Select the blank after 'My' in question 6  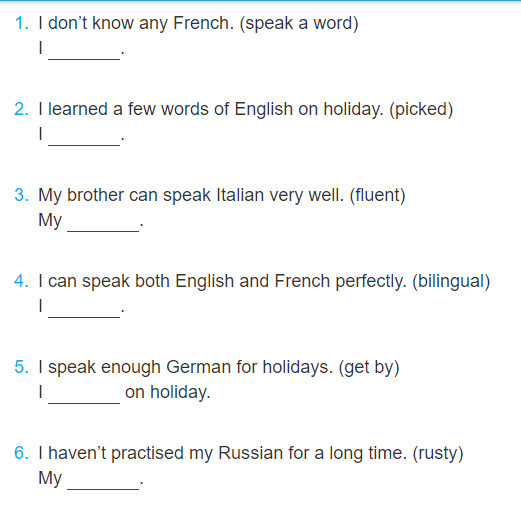click(x=103, y=483)
